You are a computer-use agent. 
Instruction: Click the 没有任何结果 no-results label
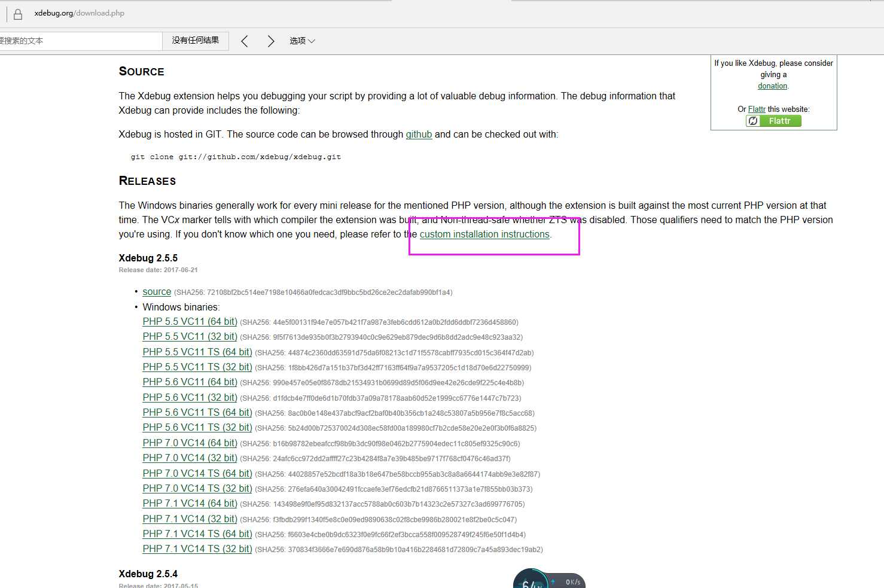coord(196,41)
